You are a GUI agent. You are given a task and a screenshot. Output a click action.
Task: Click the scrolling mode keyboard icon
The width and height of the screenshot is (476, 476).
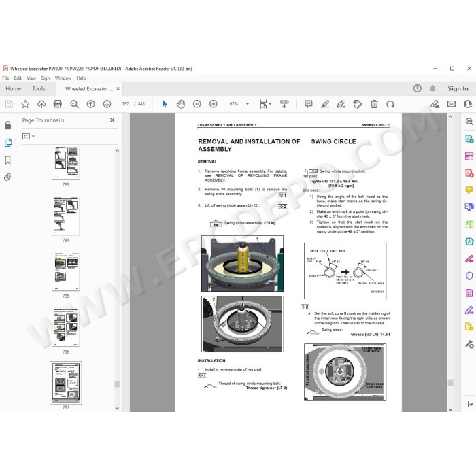284,104
